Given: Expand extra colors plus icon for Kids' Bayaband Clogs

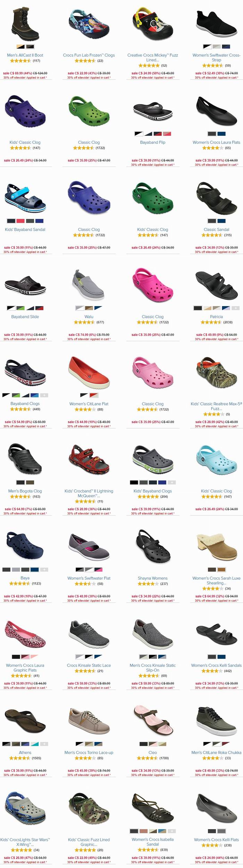Looking at the screenshot, I should pos(172,482).
